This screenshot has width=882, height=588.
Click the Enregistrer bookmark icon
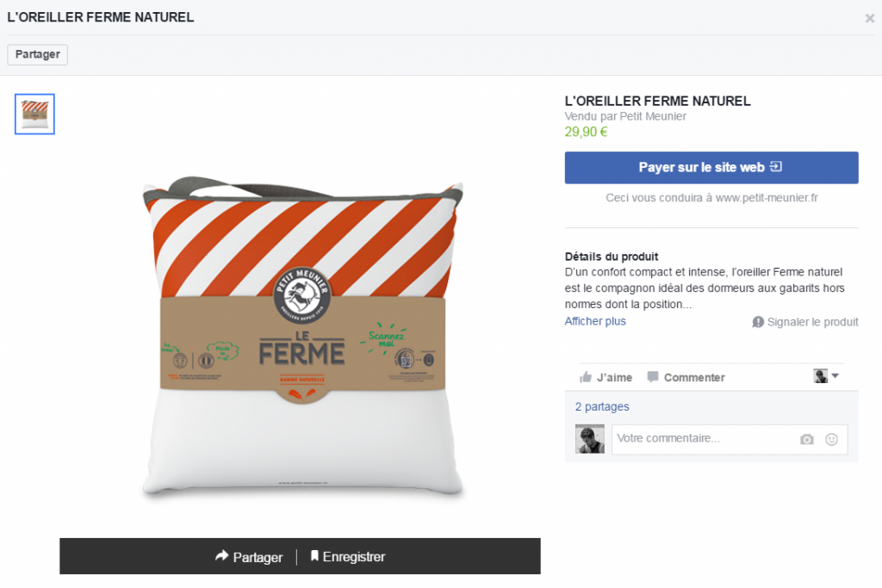click(314, 556)
